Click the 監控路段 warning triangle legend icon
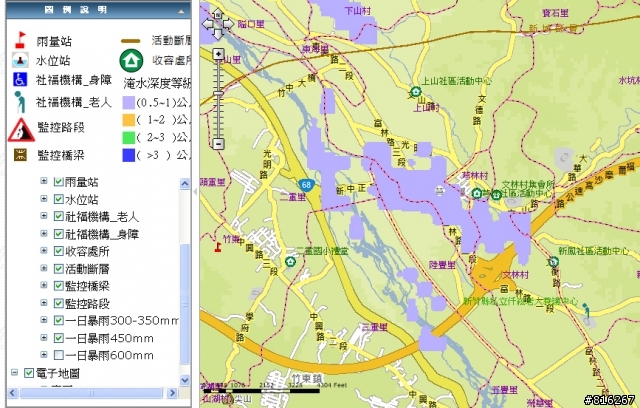The height and width of the screenshot is (408, 640). click(21, 130)
